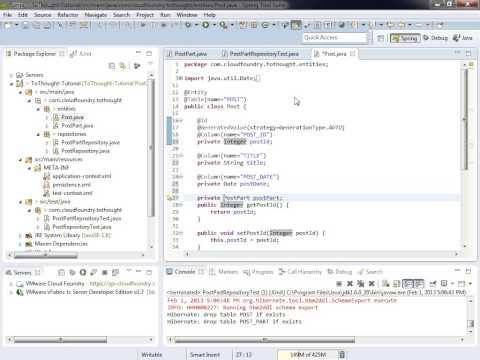The image size is (480, 360).
Task: Select Post.java in Package Explorer
Action: [x=72, y=117]
